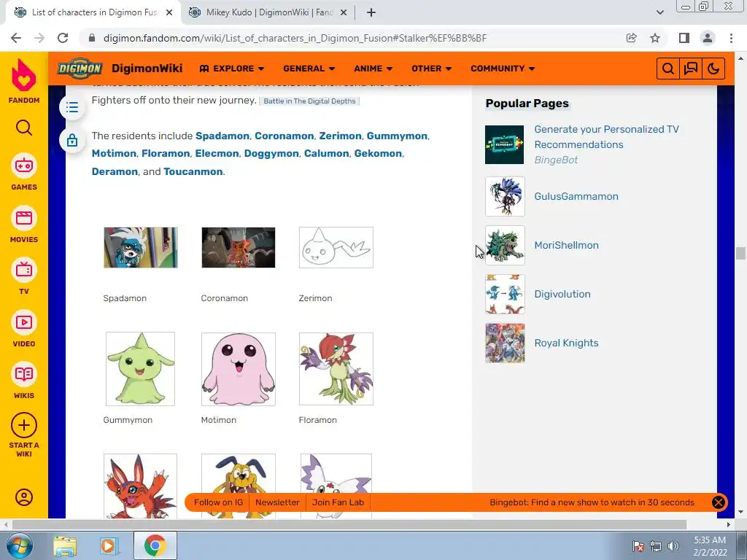Close the Mikey Kudo tab
747x560 pixels.
[344, 12]
